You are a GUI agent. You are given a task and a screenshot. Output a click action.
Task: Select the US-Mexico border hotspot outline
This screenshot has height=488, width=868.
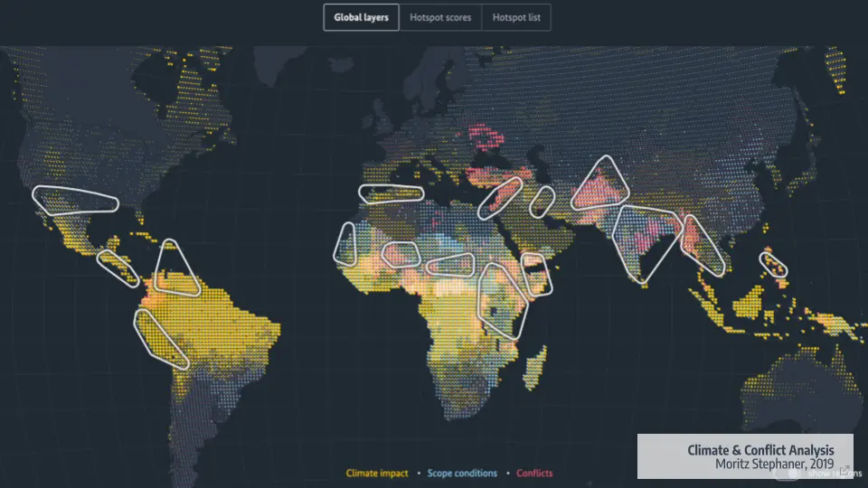point(75,201)
